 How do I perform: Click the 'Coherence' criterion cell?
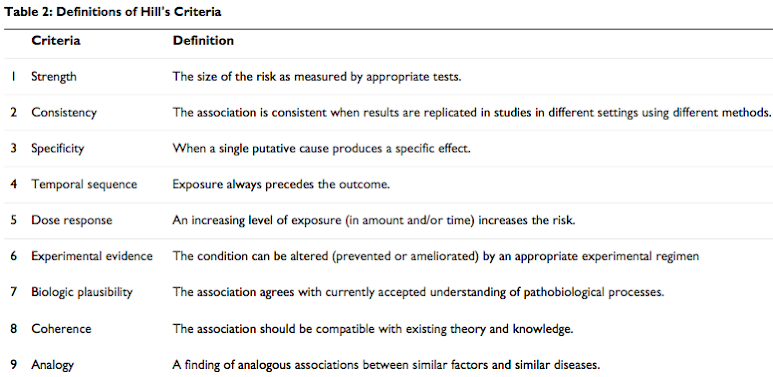coord(61,329)
